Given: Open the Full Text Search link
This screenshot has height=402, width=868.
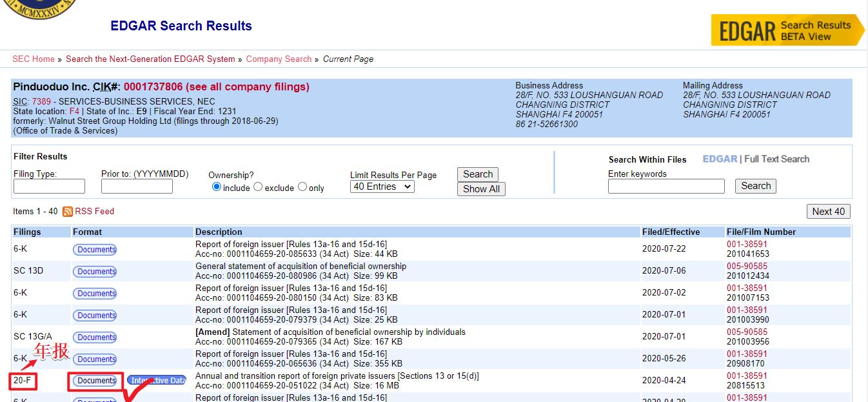Looking at the screenshot, I should 776,159.
